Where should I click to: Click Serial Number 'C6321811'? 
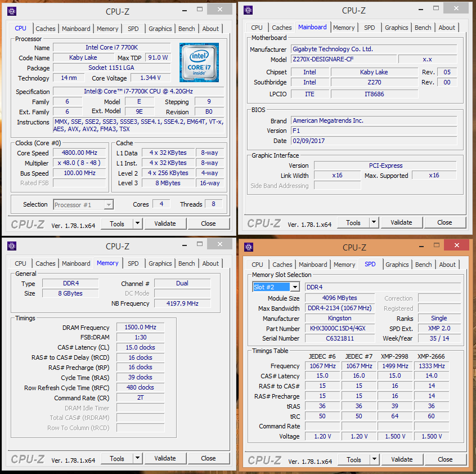[340, 338]
